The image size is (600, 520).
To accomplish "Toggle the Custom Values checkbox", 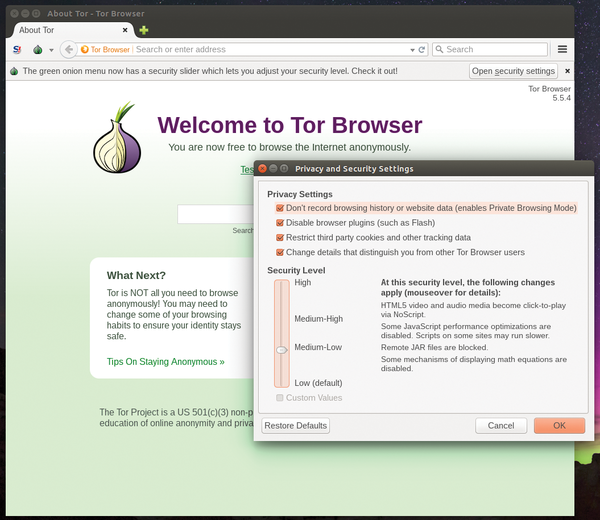I will click(x=280, y=398).
